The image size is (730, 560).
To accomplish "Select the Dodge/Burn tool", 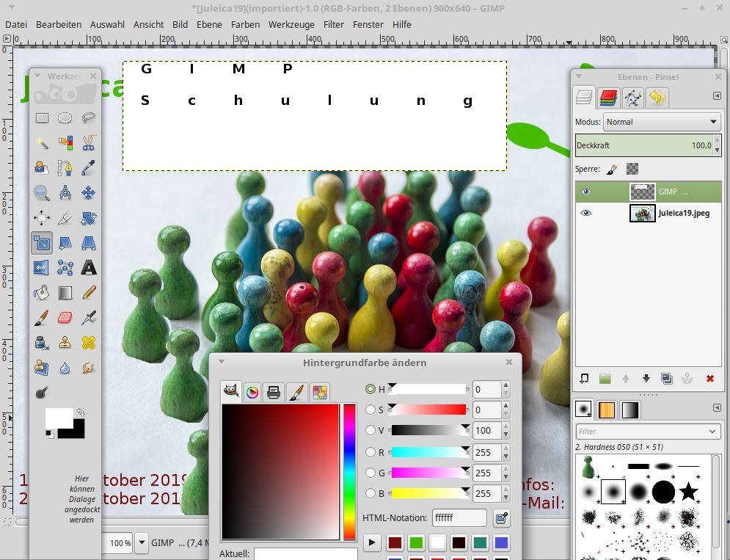I will click(42, 393).
